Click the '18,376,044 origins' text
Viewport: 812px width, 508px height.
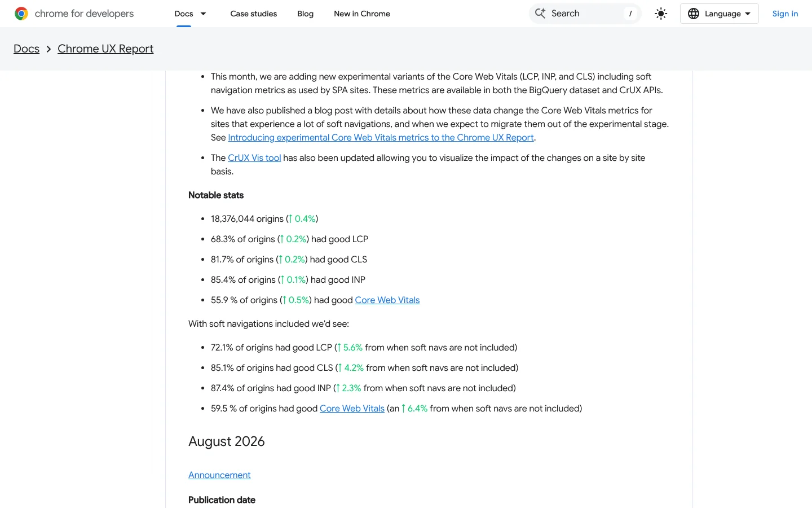pos(247,219)
